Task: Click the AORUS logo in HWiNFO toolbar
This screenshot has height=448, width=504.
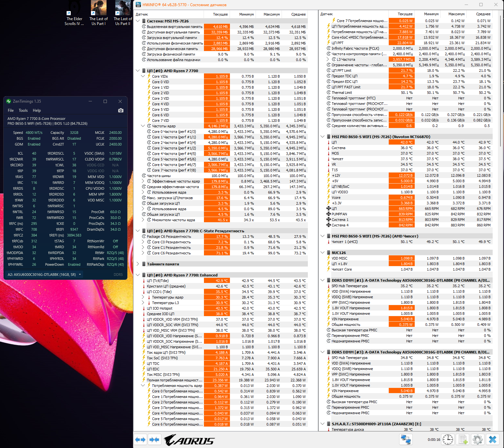Action: (189, 440)
